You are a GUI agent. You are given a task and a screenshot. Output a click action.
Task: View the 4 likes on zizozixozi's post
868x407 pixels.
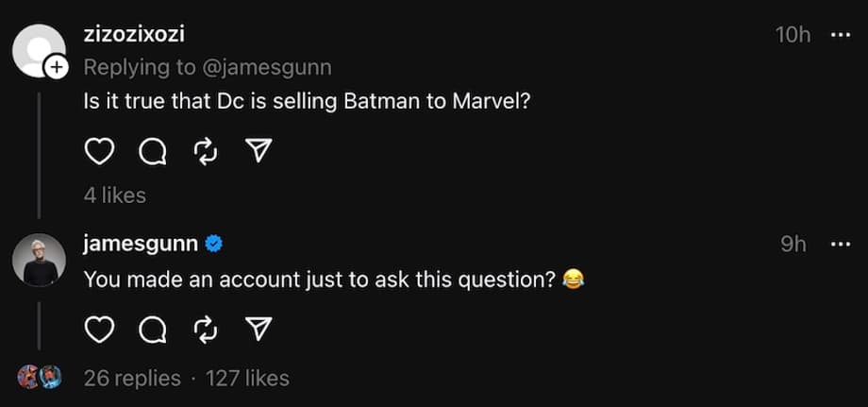[x=115, y=195]
